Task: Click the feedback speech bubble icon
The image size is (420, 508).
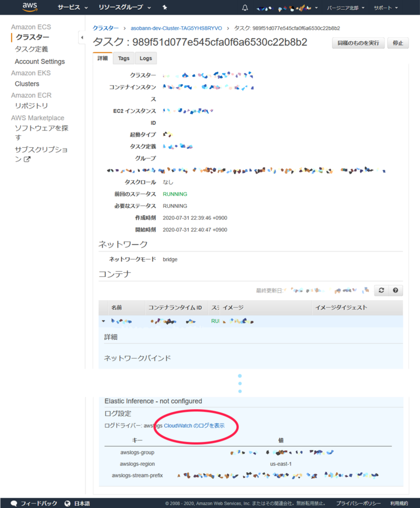Action: pyautogui.click(x=14, y=503)
